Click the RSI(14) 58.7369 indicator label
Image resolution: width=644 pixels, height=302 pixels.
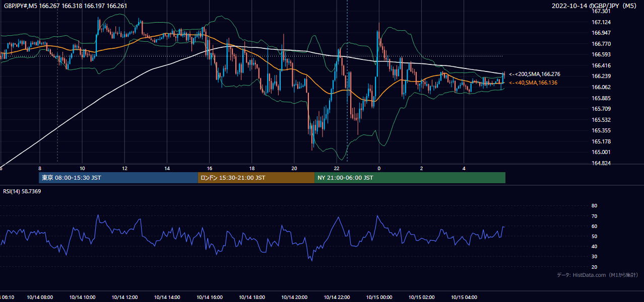[x=22, y=191]
